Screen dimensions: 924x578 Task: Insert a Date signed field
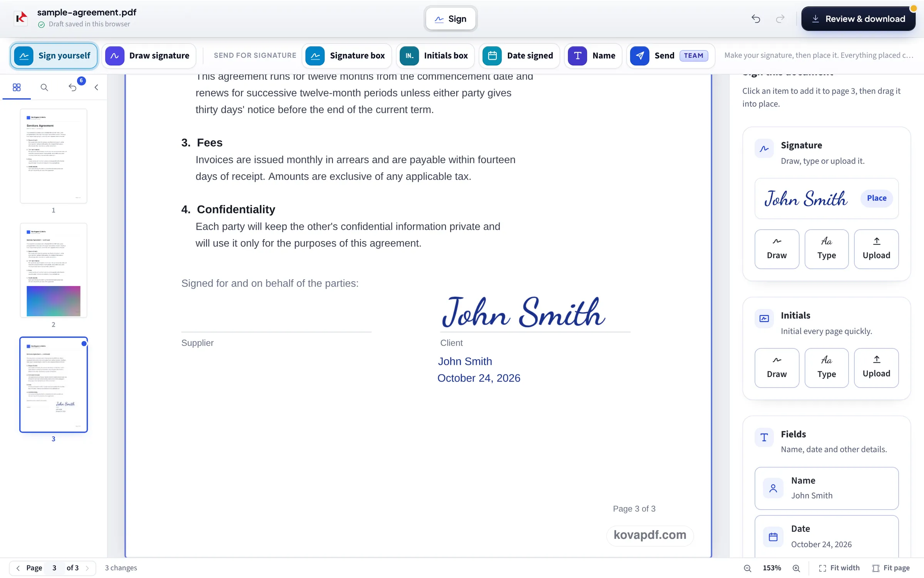(x=519, y=55)
